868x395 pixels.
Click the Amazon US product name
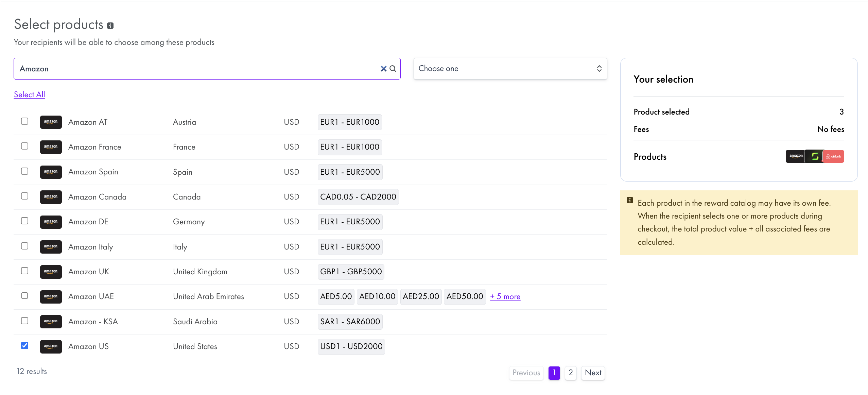(88, 346)
